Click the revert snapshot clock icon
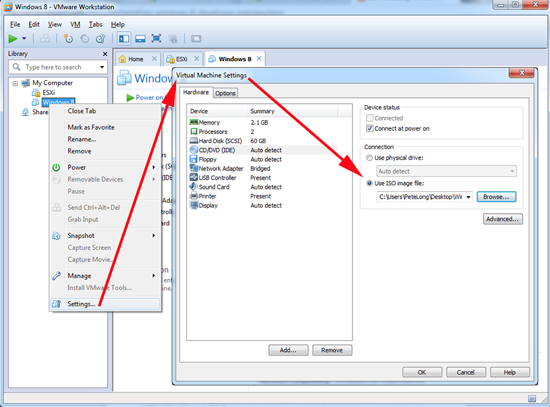Viewport: 550px width, 407px height. pos(85,39)
